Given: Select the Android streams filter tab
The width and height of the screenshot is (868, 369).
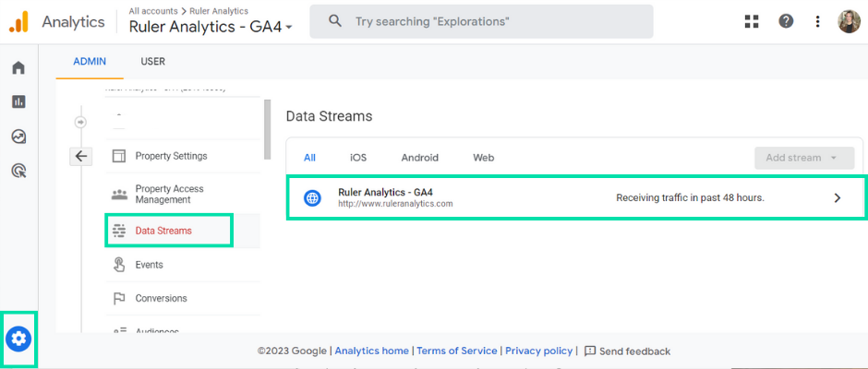Looking at the screenshot, I should pos(419,158).
